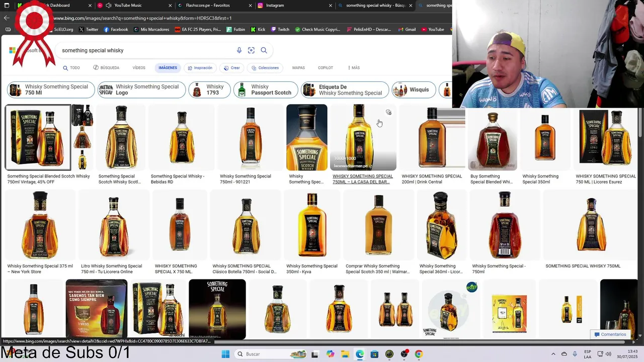
Task: Open the Facebook bookmark
Action: 115,29
